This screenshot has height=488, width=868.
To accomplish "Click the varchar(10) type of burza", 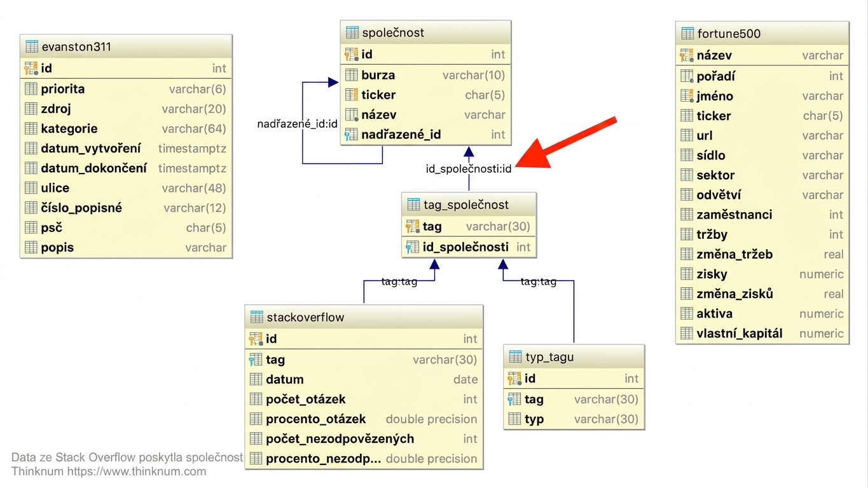I will click(474, 75).
